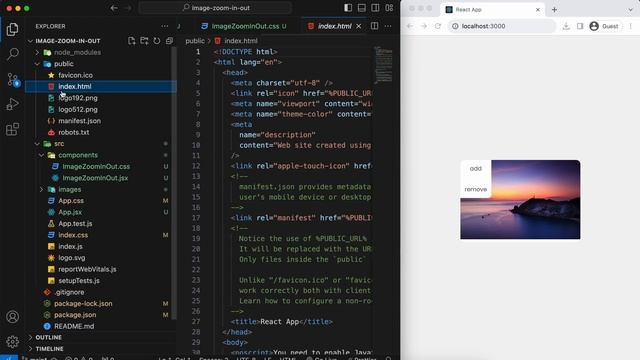Open the Source Control view
Viewport: 640px width, 360px height.
(x=13, y=80)
